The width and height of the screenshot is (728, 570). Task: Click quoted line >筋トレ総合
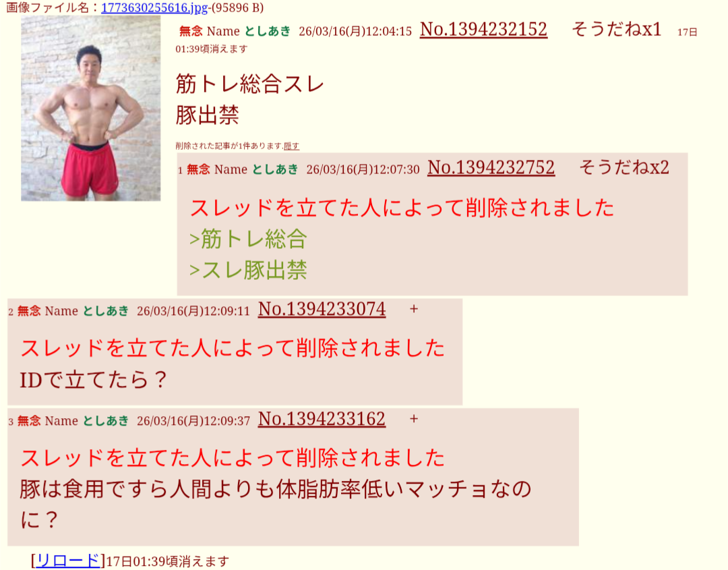(x=248, y=239)
